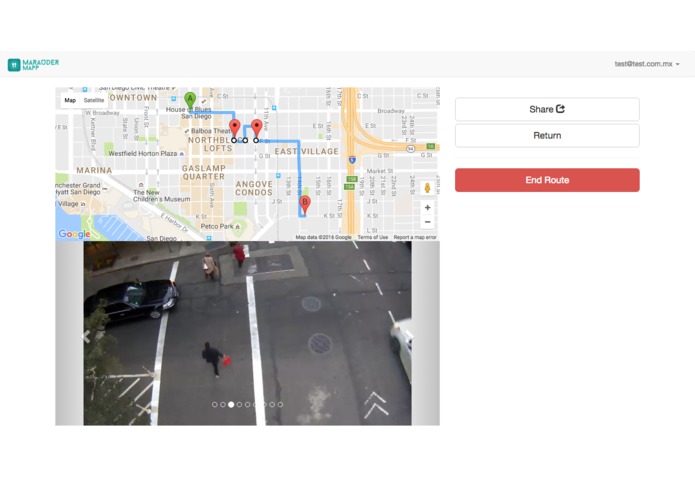Select the last carousel indicator dot
This screenshot has width=695, height=494.
pos(280,405)
